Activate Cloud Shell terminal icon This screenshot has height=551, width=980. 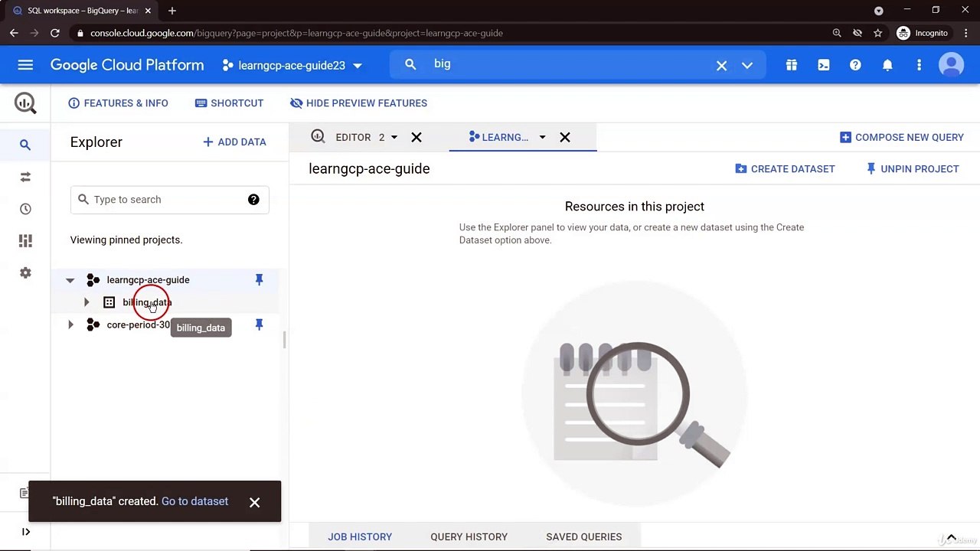(x=824, y=65)
